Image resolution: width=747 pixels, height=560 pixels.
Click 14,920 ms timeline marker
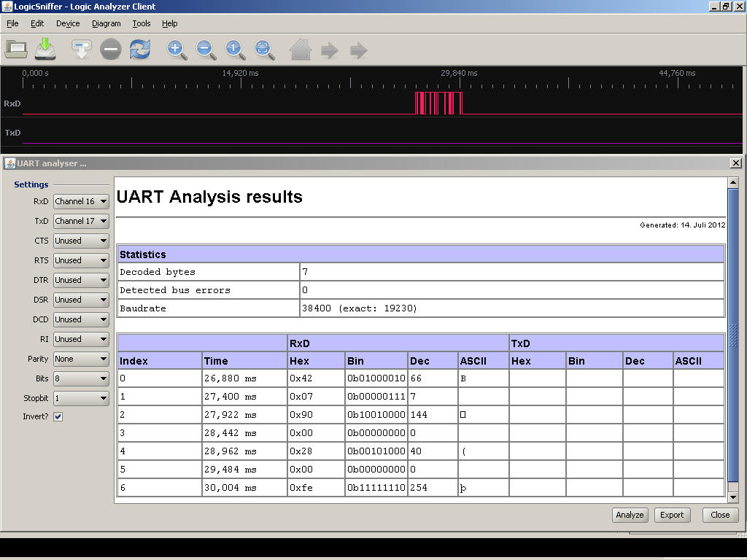click(x=241, y=73)
